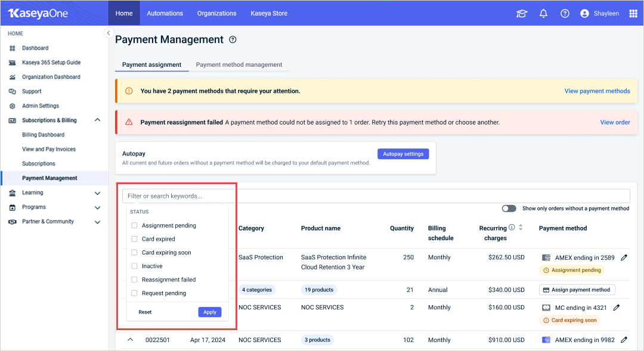Click the Programs calendar icon
The width and height of the screenshot is (644, 351).
13,207
